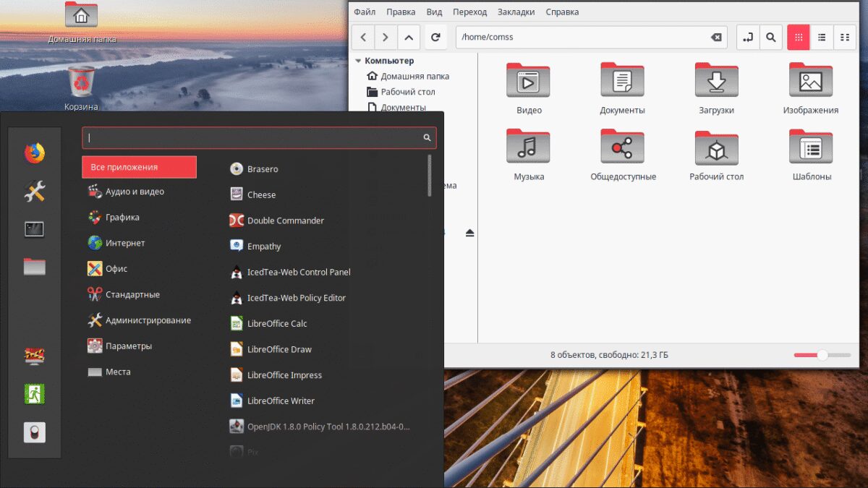
Task: Launch LibreOffice Writer from the app list
Action: [x=281, y=401]
